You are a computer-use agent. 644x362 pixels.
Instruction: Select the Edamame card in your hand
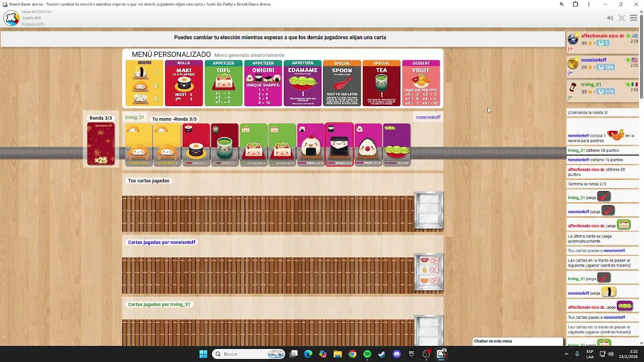(396, 144)
